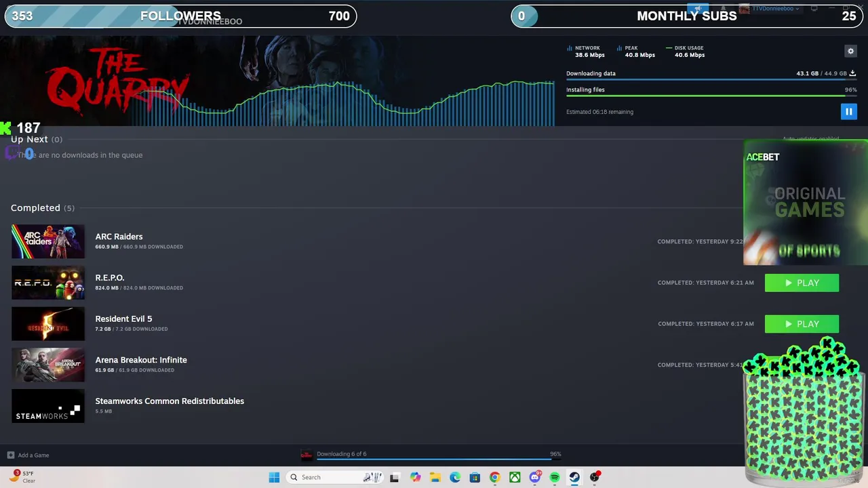Open the downloads settings gear
Viewport: 868px width, 488px height.
click(x=850, y=51)
